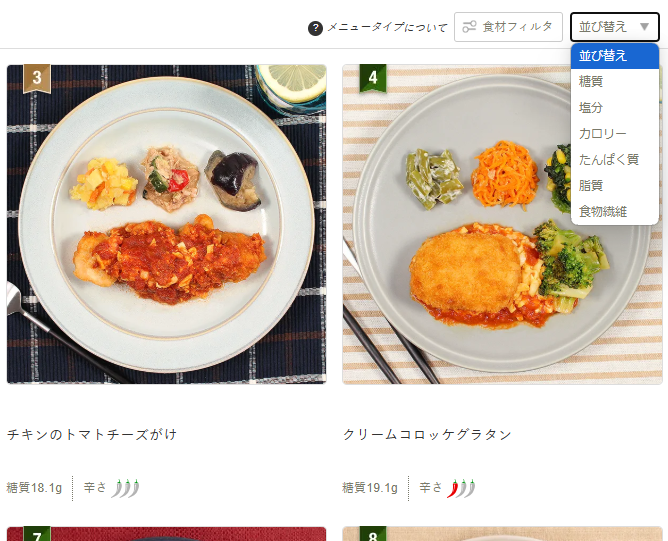Collapse the 並び替え sort dropdown arrow
Screen dimensions: 668x541
point(644,27)
